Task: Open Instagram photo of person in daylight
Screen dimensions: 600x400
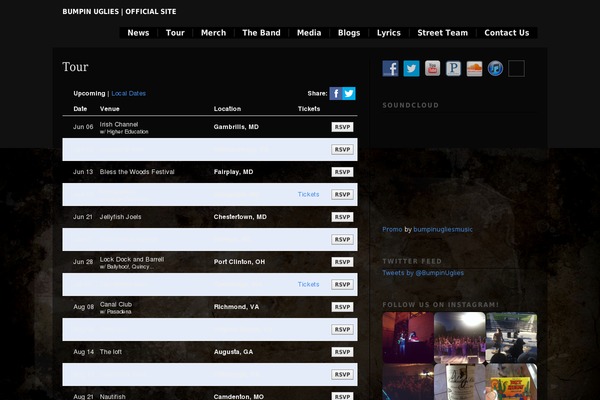Action: (x=512, y=337)
